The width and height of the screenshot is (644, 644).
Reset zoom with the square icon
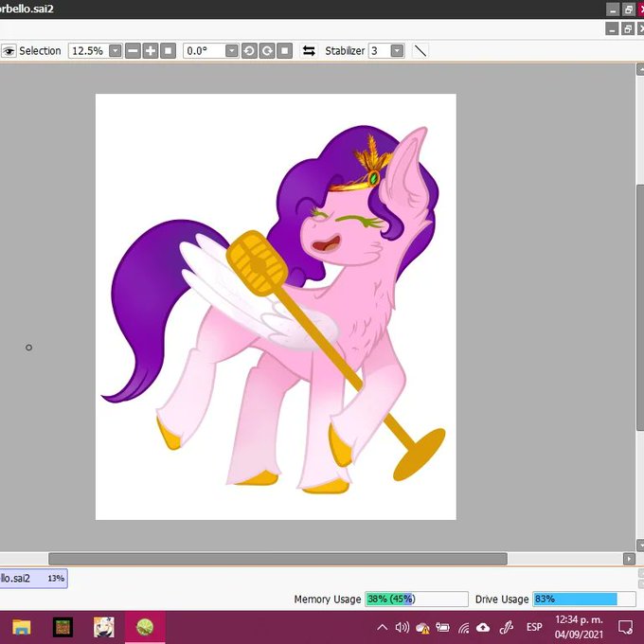click(x=168, y=51)
